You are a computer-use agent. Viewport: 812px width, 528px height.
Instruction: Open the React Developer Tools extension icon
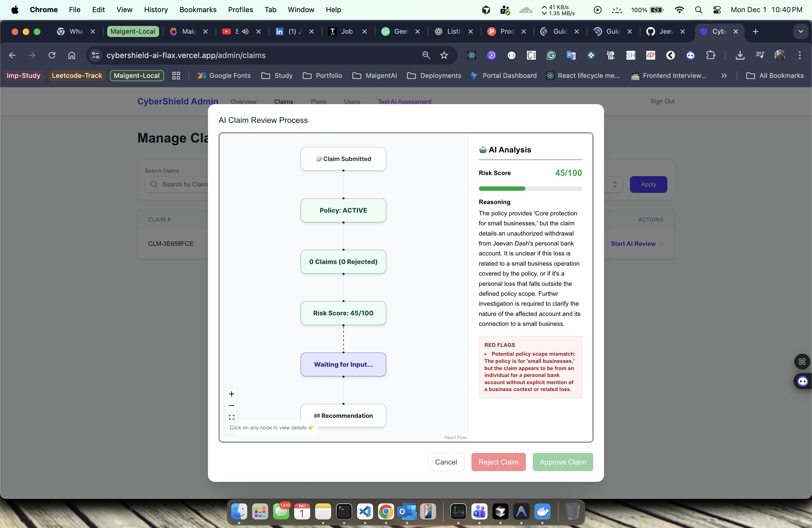[471, 55]
